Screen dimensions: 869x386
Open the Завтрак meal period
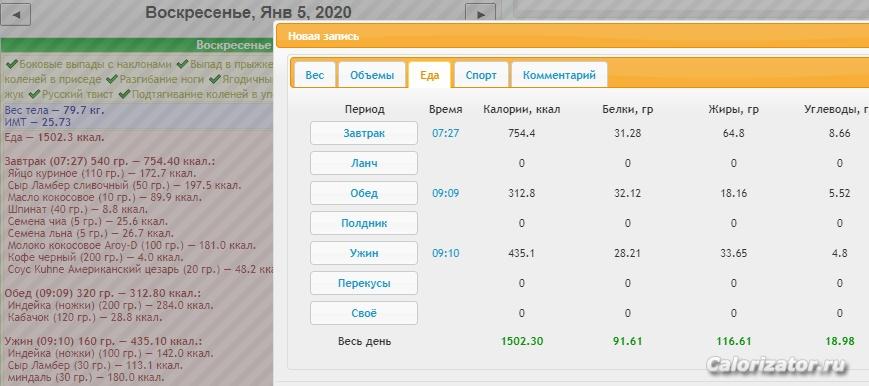(x=364, y=133)
